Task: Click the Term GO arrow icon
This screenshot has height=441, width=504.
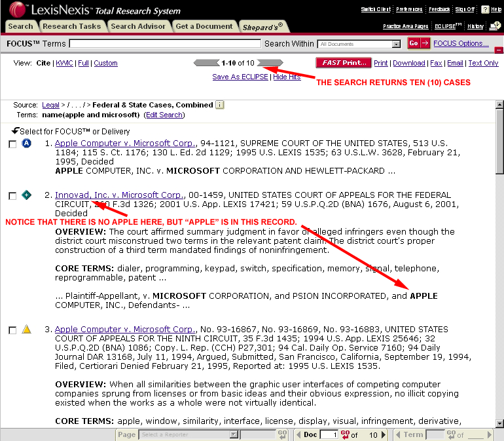Action: click(451, 434)
